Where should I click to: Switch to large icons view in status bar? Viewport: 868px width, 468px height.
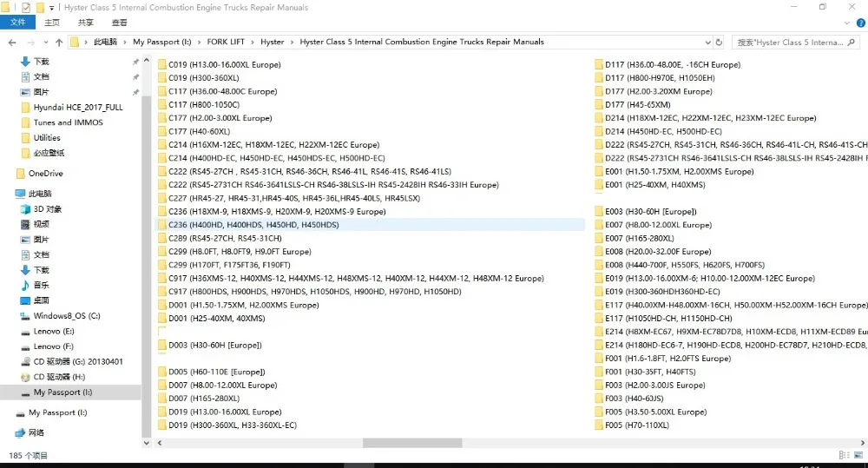pyautogui.click(x=858, y=455)
